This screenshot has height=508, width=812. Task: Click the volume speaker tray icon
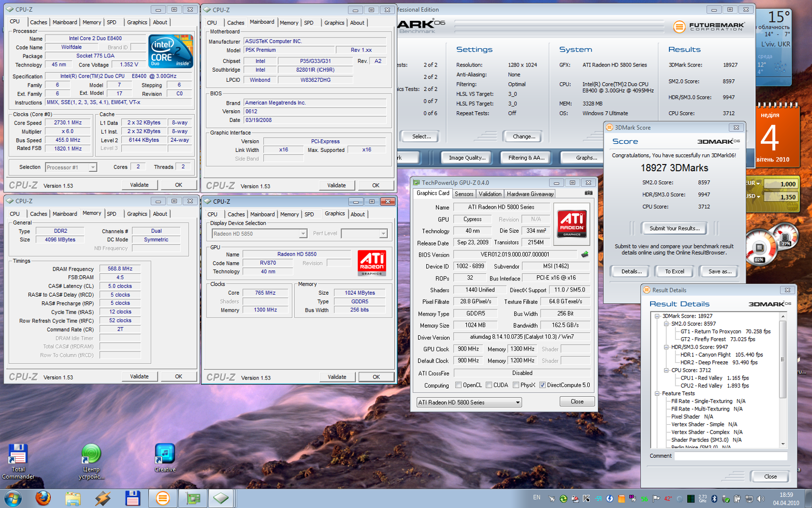(x=760, y=499)
